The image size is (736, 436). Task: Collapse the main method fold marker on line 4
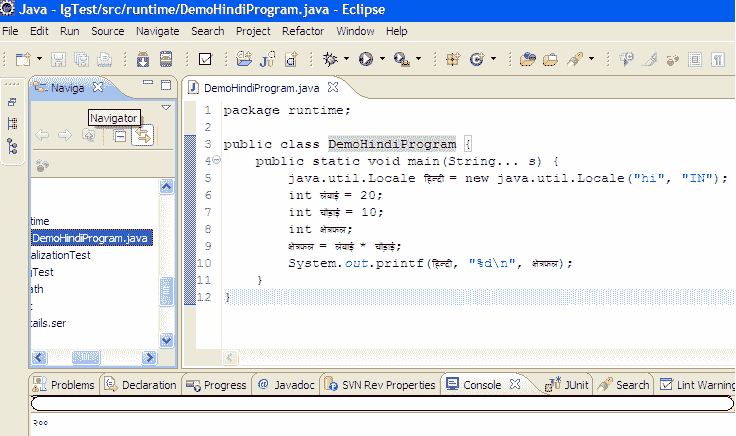click(216, 160)
